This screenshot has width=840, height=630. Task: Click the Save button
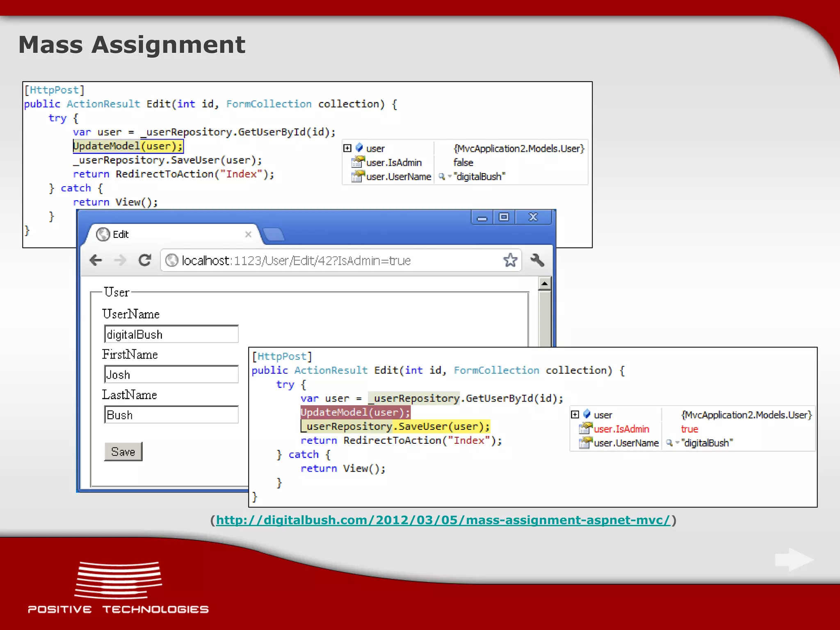pyautogui.click(x=123, y=452)
